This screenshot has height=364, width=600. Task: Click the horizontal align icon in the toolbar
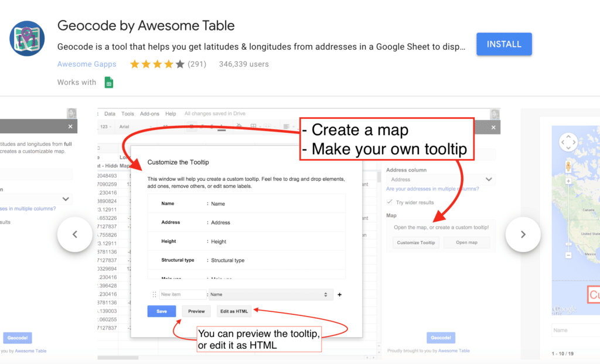pyautogui.click(x=286, y=126)
